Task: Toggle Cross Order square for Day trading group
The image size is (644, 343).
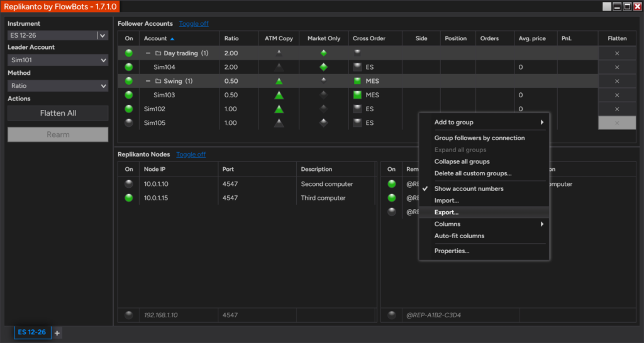Action: [x=357, y=52]
